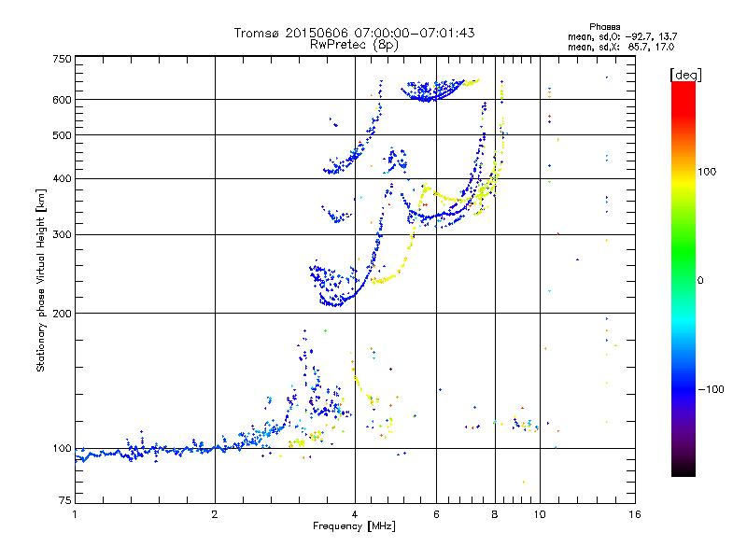Click the x-axis tick label '2'

215,514
